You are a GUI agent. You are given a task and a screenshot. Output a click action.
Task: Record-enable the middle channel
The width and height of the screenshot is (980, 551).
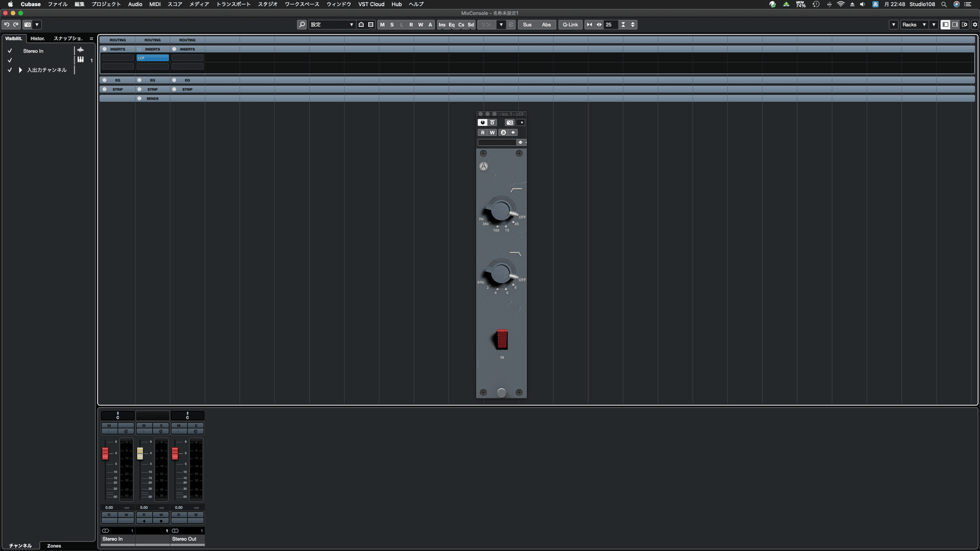pos(161,520)
